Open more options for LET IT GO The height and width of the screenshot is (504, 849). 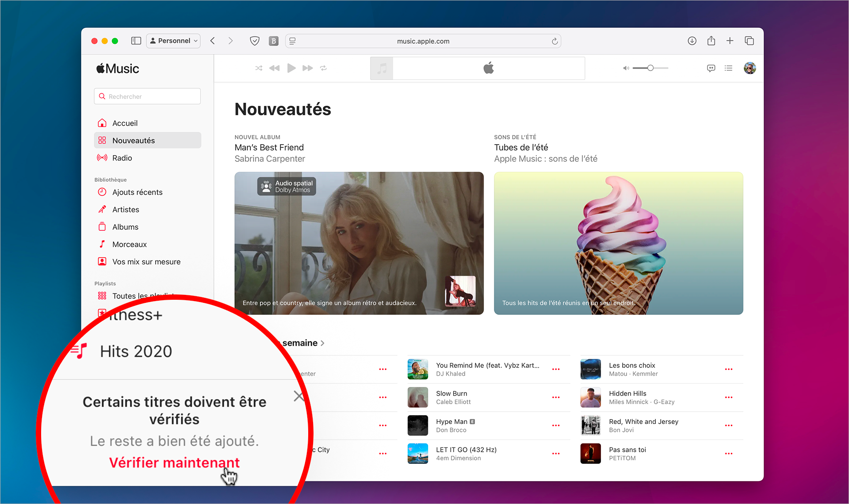click(556, 454)
